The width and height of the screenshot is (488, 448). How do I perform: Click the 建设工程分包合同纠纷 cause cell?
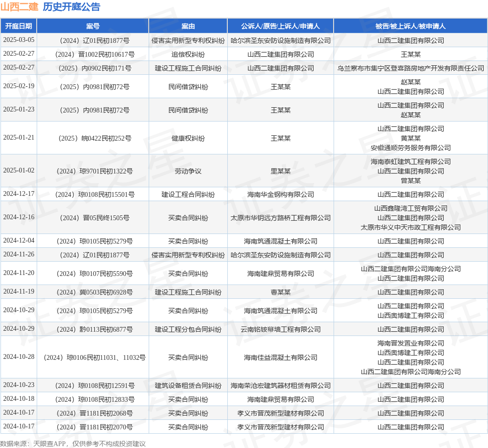click(x=188, y=329)
